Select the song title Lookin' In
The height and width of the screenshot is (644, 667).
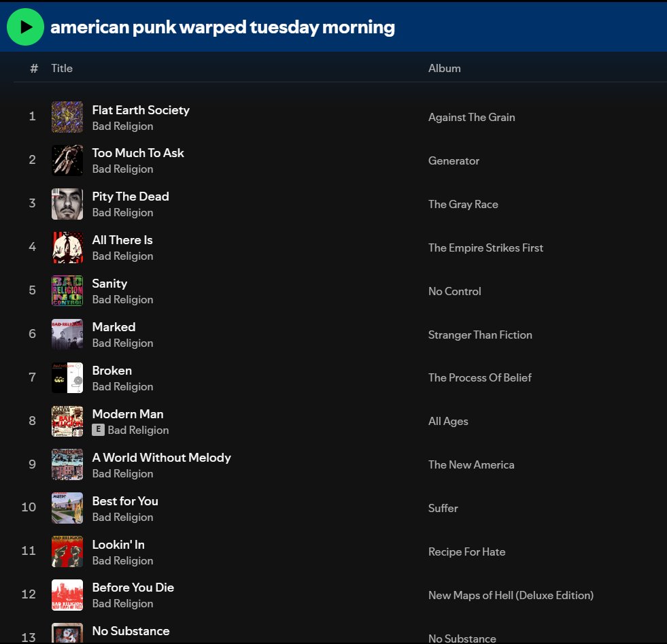[x=118, y=545]
